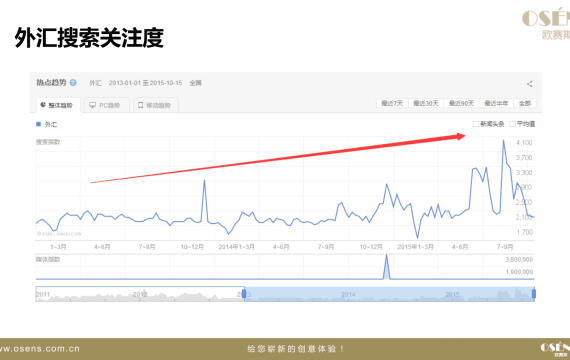
Task: Select the 全部 range button
Action: pyautogui.click(x=525, y=104)
